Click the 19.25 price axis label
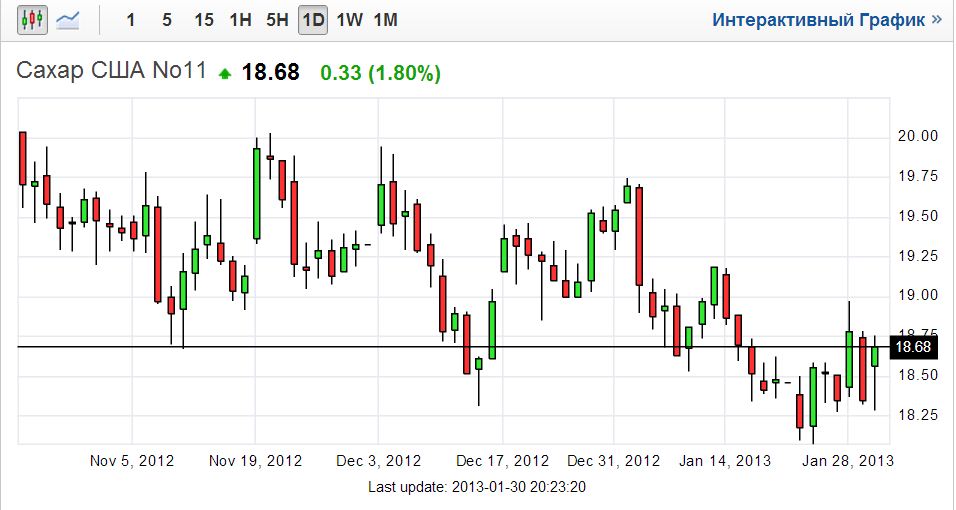Image resolution: width=956 pixels, height=510 pixels. 918,256
